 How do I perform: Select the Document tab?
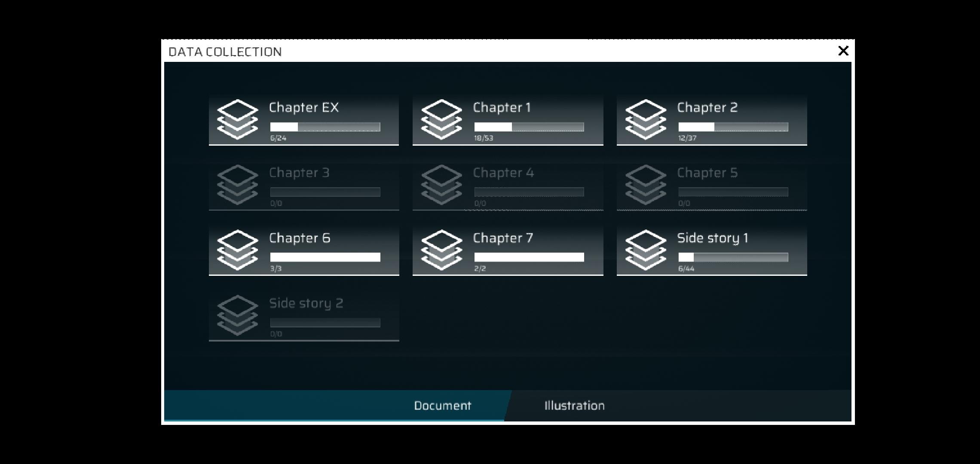442,406
